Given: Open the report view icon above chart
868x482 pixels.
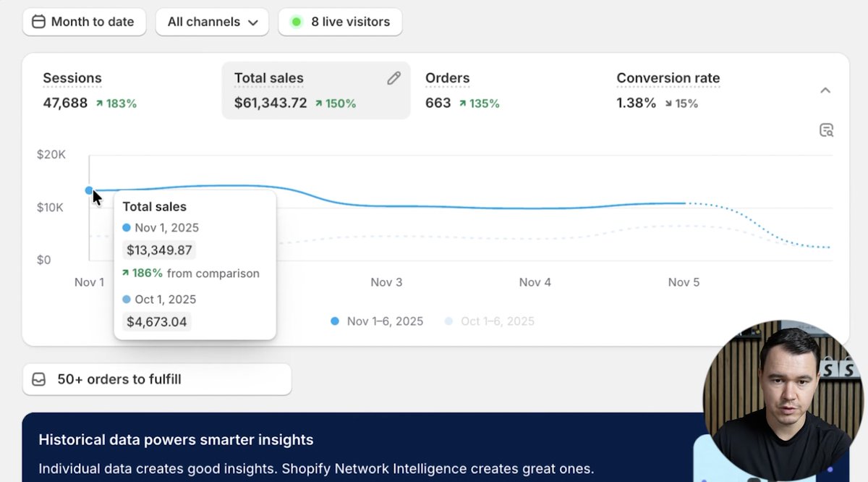Looking at the screenshot, I should click(x=826, y=130).
